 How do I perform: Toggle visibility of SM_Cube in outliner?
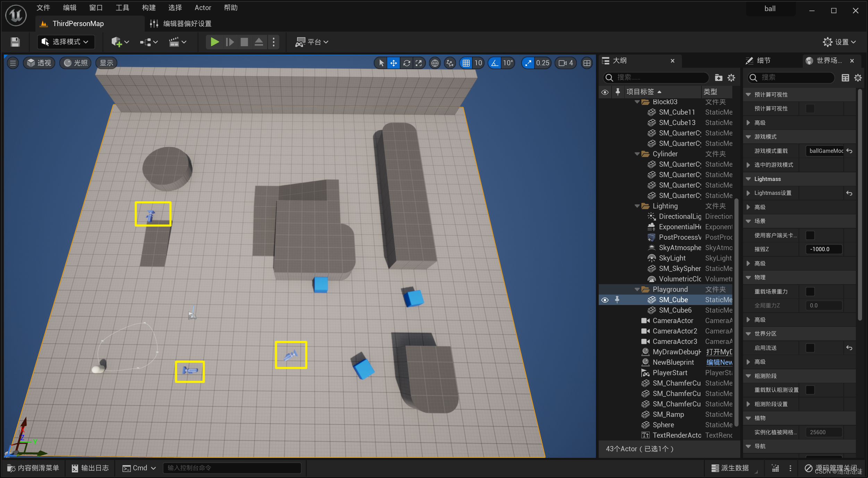point(605,299)
